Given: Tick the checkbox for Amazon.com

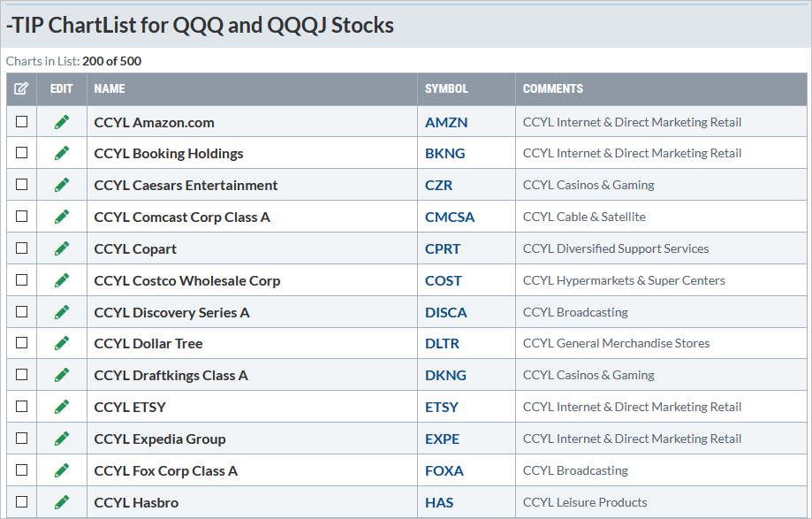Looking at the screenshot, I should [22, 122].
